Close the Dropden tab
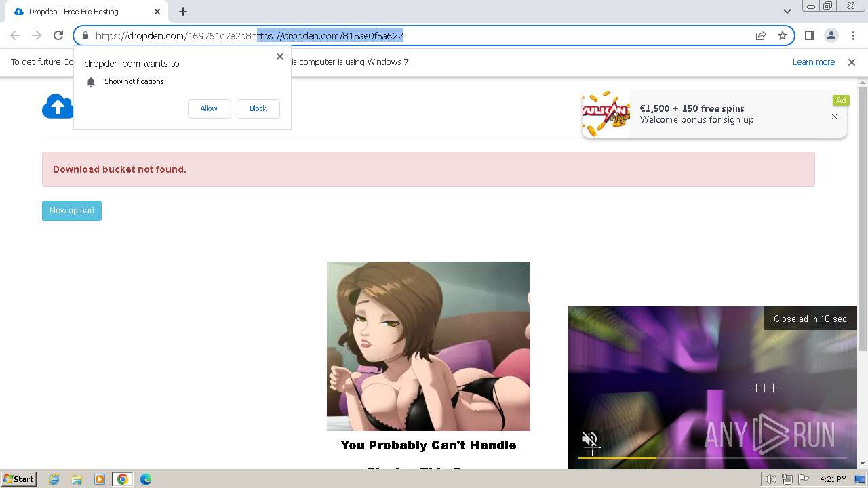Screen dimensions: 868x488 (x=157, y=12)
